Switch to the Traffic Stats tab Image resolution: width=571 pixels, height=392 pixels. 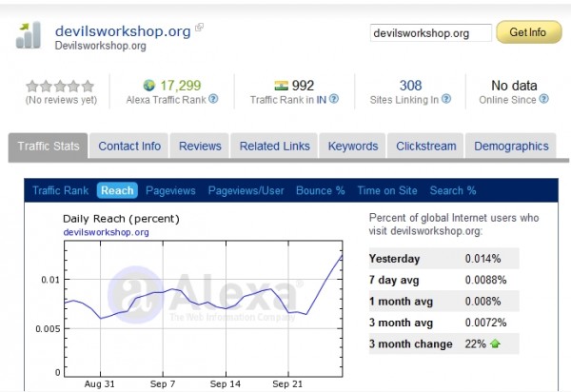pyautogui.click(x=49, y=147)
